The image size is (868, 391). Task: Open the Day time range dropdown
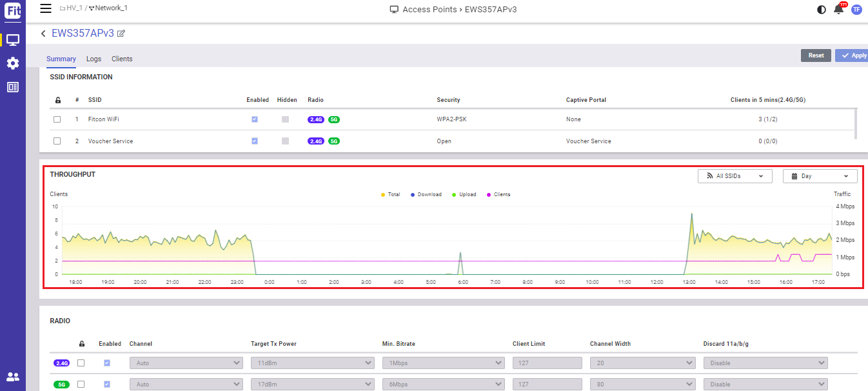click(820, 176)
